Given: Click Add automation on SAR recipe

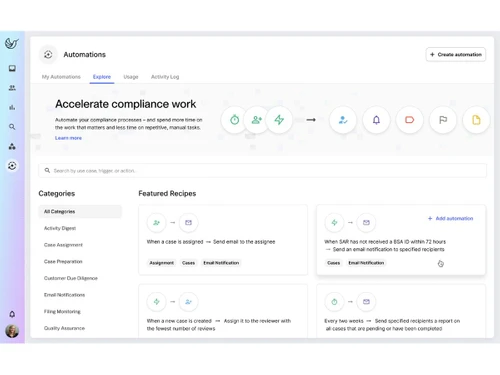Looking at the screenshot, I should tap(450, 218).
